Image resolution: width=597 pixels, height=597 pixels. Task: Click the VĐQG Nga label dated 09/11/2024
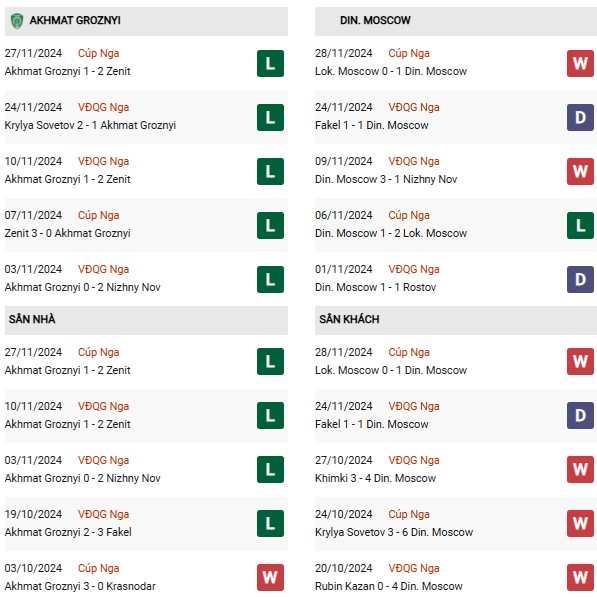click(x=414, y=161)
